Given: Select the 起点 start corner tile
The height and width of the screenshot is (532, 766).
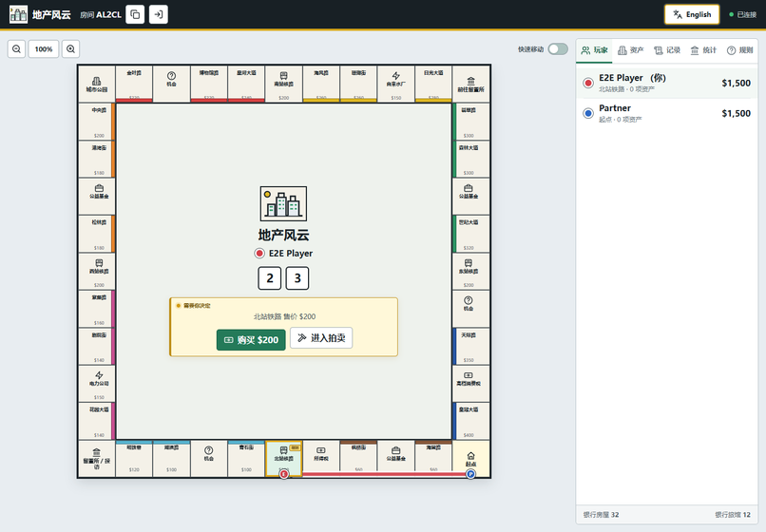Looking at the screenshot, I should (471, 459).
